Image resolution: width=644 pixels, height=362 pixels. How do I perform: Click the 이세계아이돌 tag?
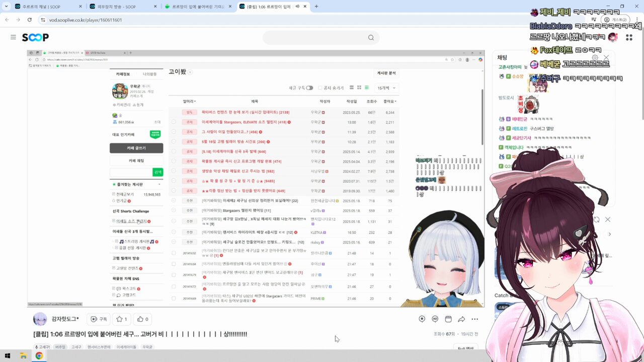(126, 347)
